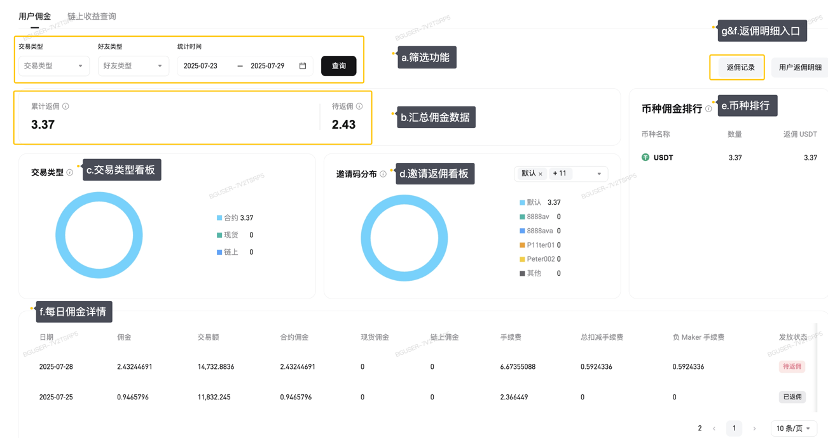The height and width of the screenshot is (438, 828).
Task: Open the 返佣记录 button
Action: tap(740, 68)
